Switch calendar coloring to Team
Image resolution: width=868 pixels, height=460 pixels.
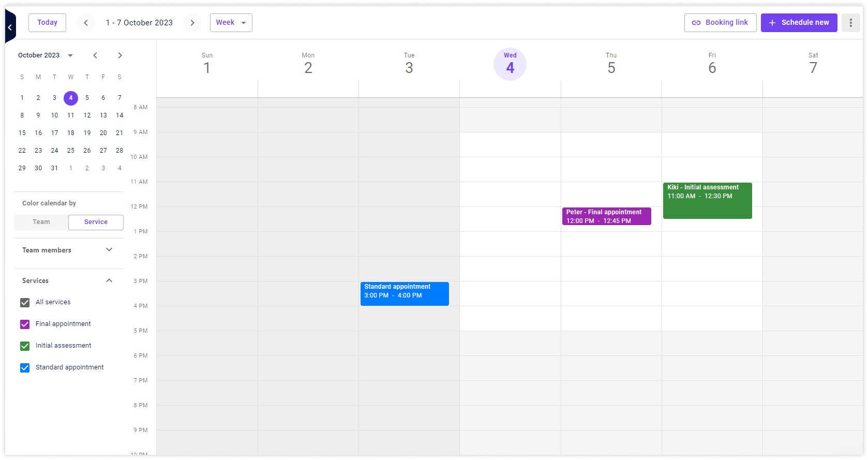tap(41, 221)
